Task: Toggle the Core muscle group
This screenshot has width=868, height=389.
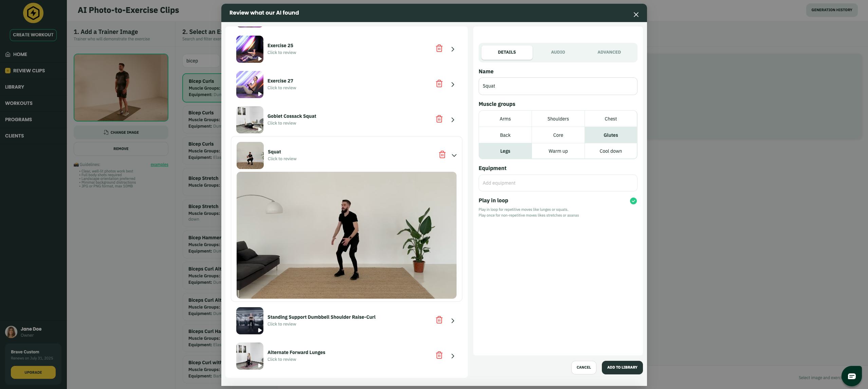Action: click(x=558, y=135)
